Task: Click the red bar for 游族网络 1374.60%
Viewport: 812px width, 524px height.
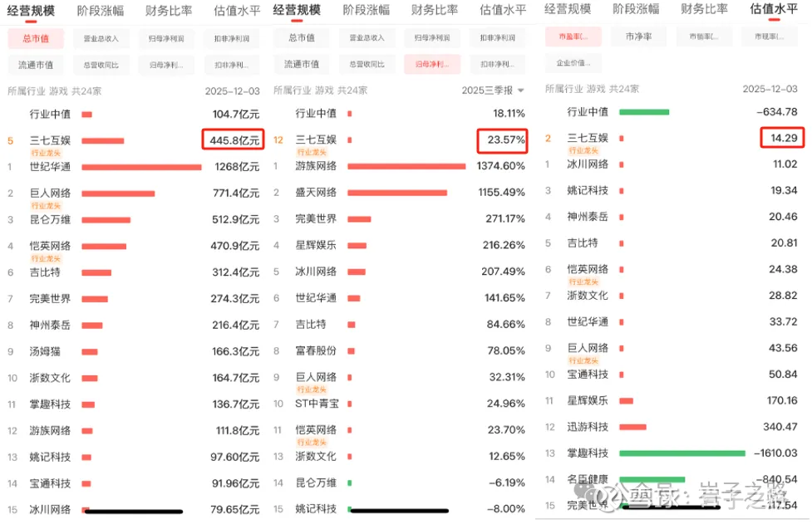Action: pos(406,167)
